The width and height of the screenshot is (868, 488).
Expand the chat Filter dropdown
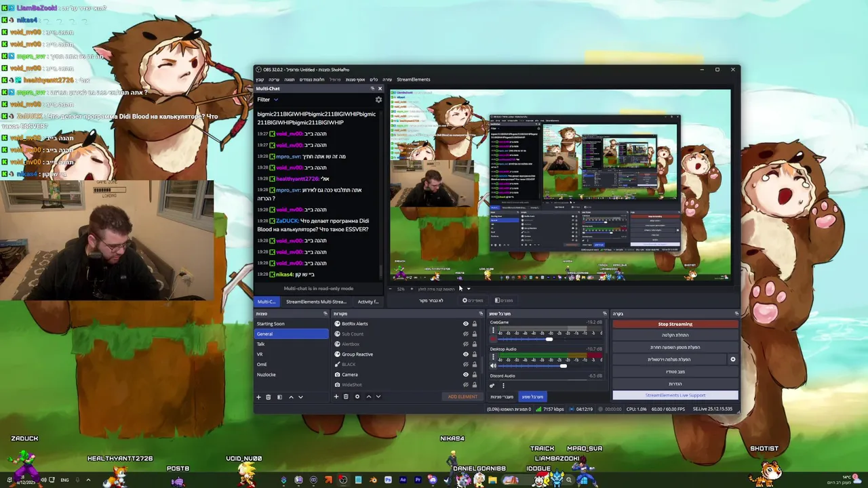[x=267, y=100]
